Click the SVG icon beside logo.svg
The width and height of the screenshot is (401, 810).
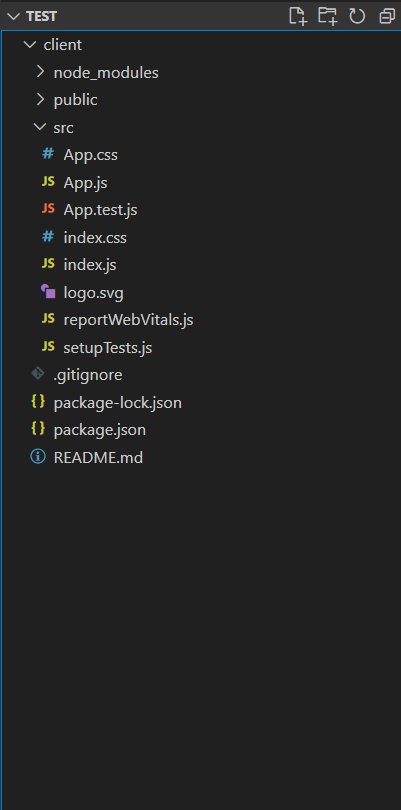[x=48, y=292]
